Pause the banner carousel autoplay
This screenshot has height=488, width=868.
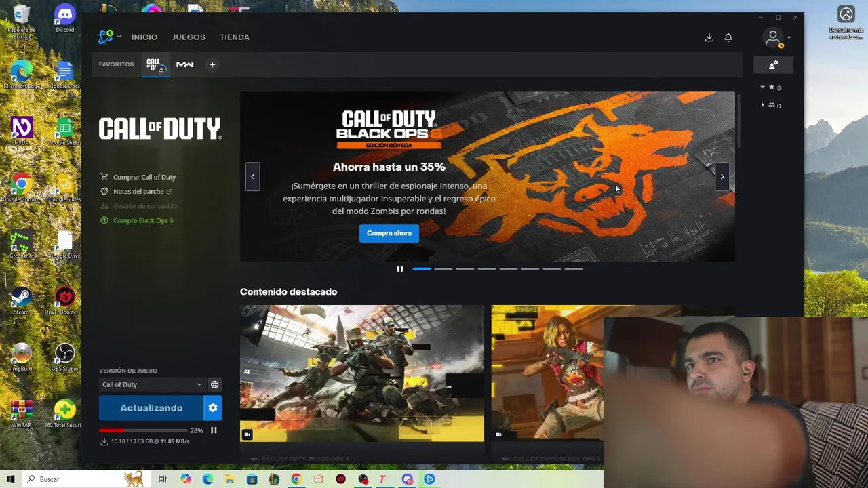(400, 269)
